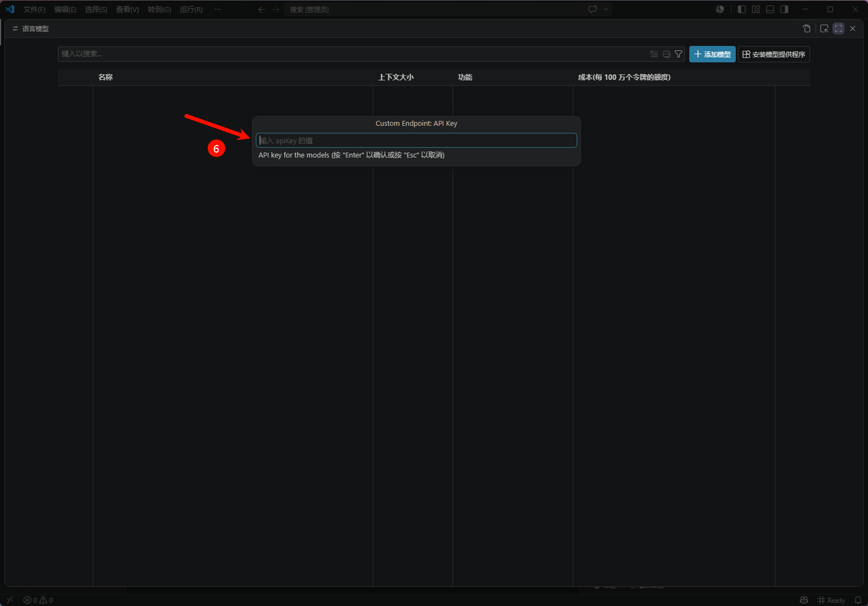This screenshot has height=606, width=868.
Task: Close the 语言模型 editor
Action: (x=853, y=28)
